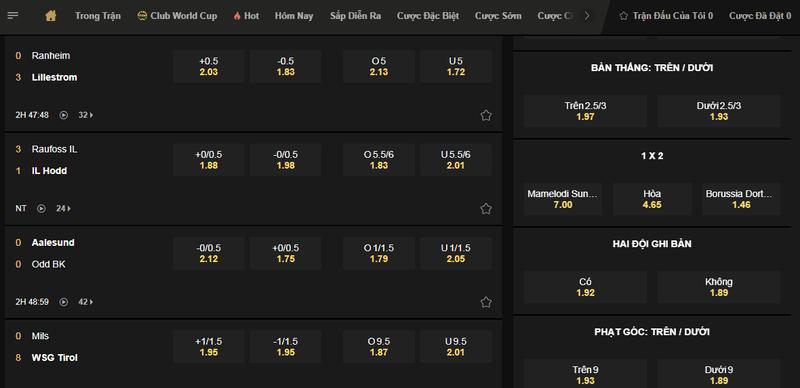Choose O 9.5 odds for Mils match
This screenshot has height=388, width=800.
tap(379, 347)
